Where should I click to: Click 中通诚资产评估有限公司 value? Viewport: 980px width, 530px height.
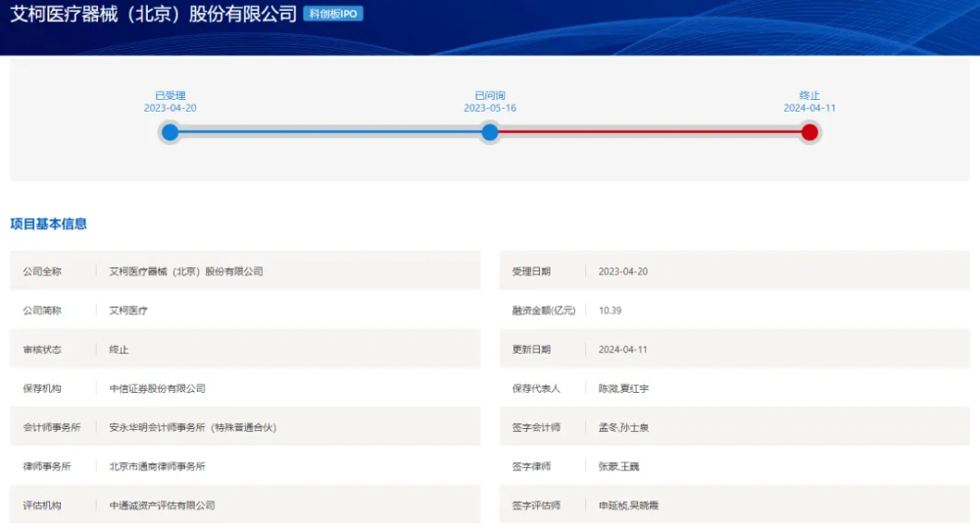coord(162,505)
